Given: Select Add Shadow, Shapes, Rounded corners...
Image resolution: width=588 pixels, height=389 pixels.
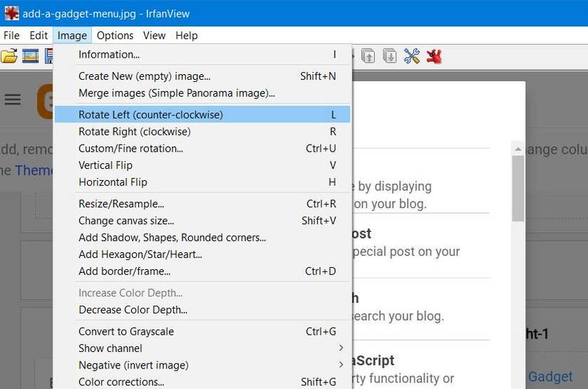Looking at the screenshot, I should coord(202,237).
